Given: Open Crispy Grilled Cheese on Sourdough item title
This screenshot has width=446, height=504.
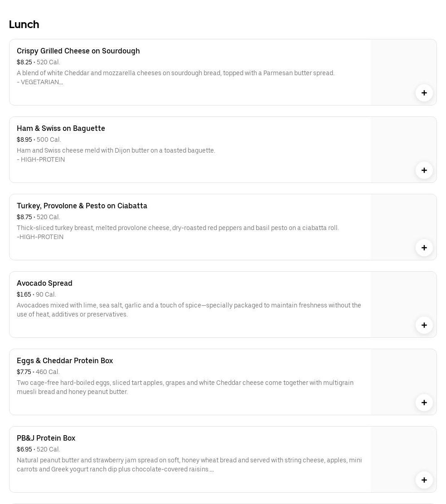Looking at the screenshot, I should 78,51.
